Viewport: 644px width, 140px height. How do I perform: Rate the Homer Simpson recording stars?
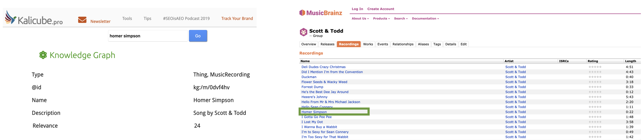pyautogui.click(x=595, y=112)
